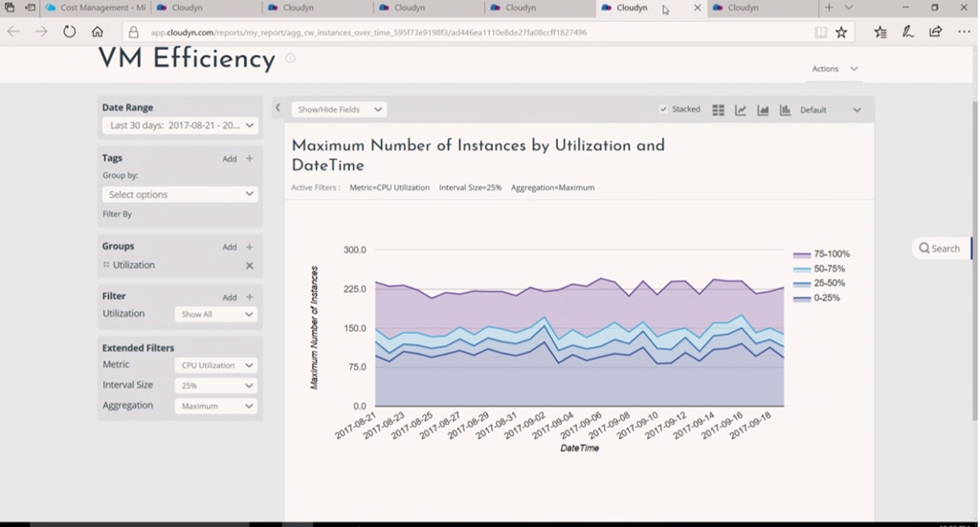Screen dimensions: 980x527
Task: Expand the Show/Hide Fields dropdown
Action: point(339,110)
